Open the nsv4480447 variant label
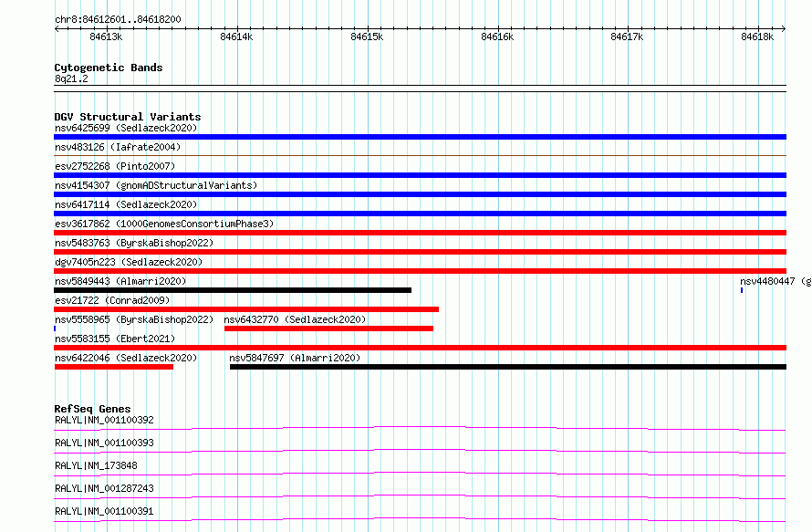The height and width of the screenshot is (532, 812). point(776,281)
